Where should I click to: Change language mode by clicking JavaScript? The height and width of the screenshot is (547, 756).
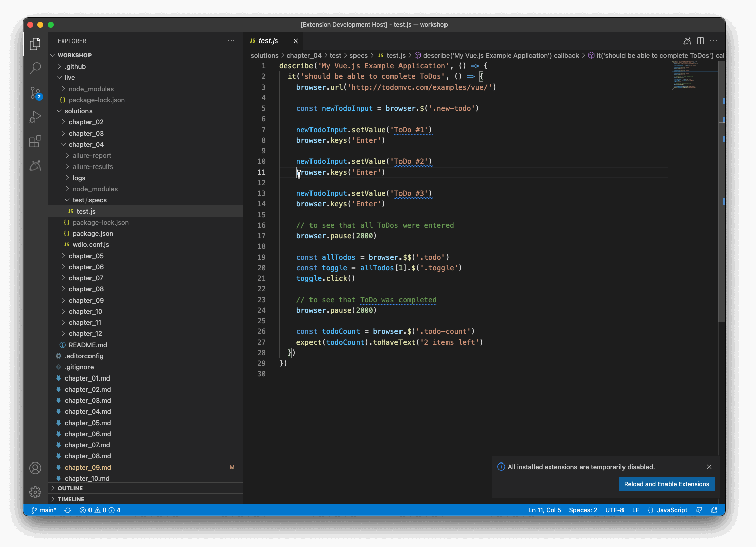coord(672,510)
